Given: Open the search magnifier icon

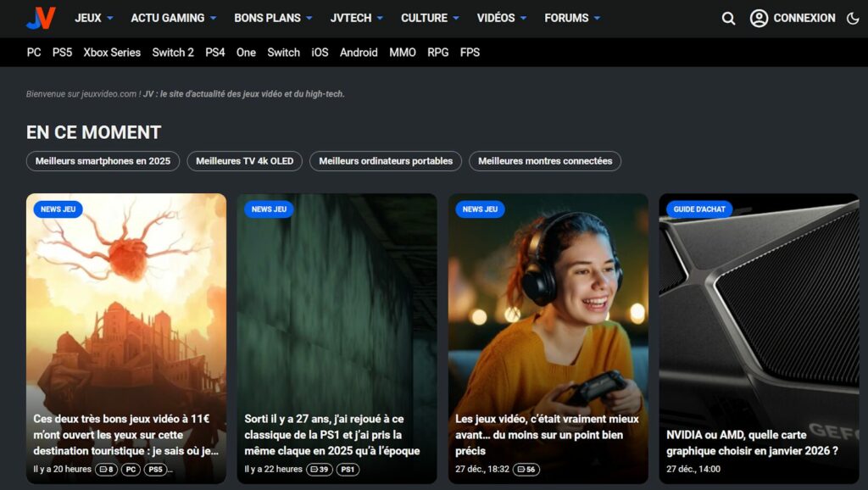Looking at the screenshot, I should [x=728, y=18].
